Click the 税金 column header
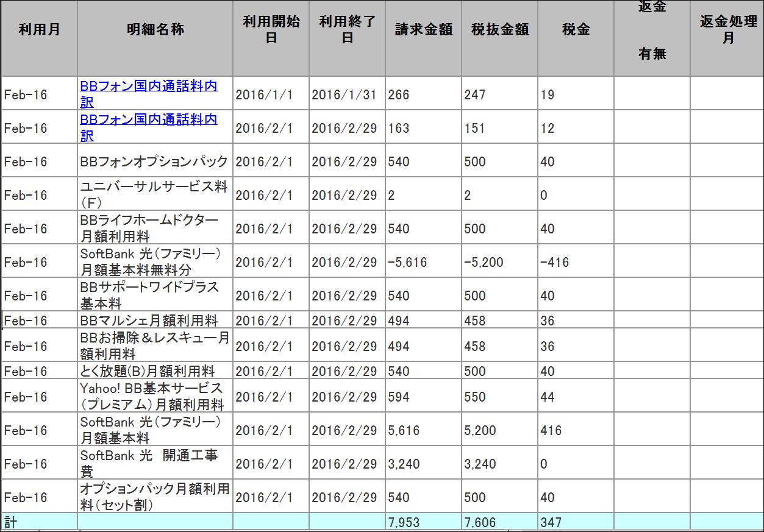 [x=576, y=30]
